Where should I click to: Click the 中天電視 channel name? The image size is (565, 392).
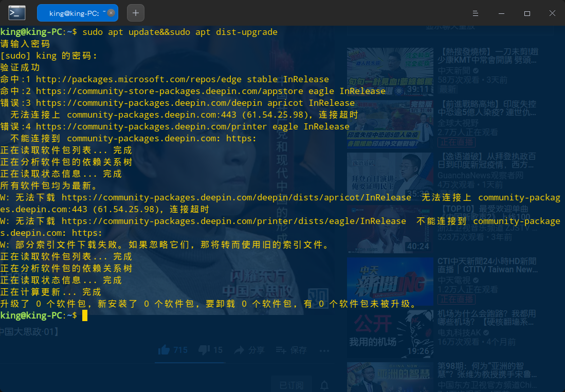pyautogui.click(x=454, y=280)
